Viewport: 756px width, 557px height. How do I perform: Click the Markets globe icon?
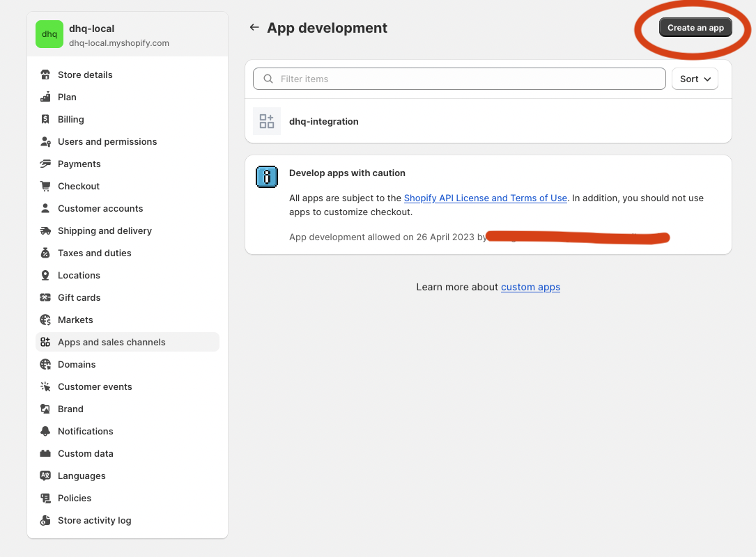point(45,320)
